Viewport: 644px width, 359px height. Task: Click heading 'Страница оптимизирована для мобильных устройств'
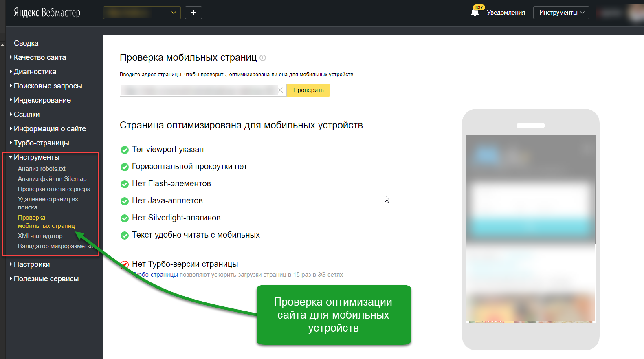pyautogui.click(x=241, y=125)
